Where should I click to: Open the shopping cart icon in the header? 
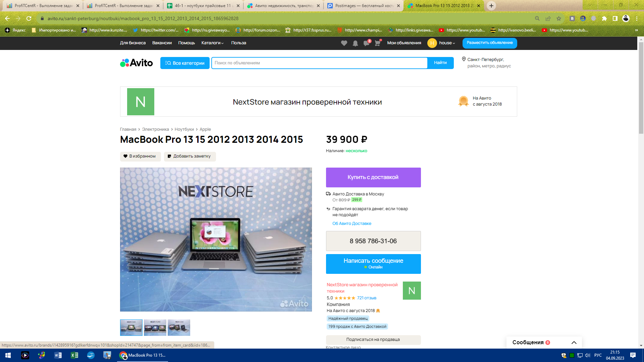378,43
